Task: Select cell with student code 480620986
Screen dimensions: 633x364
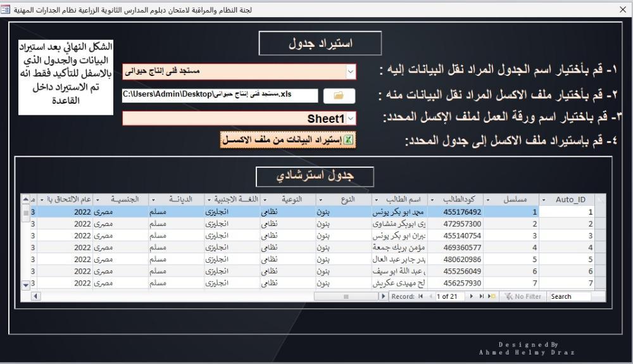Action: [x=455, y=260]
